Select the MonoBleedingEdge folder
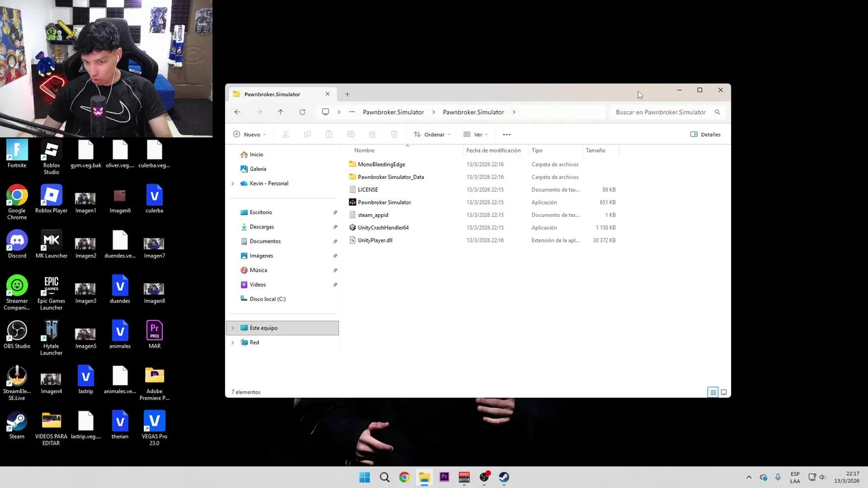 pos(381,164)
